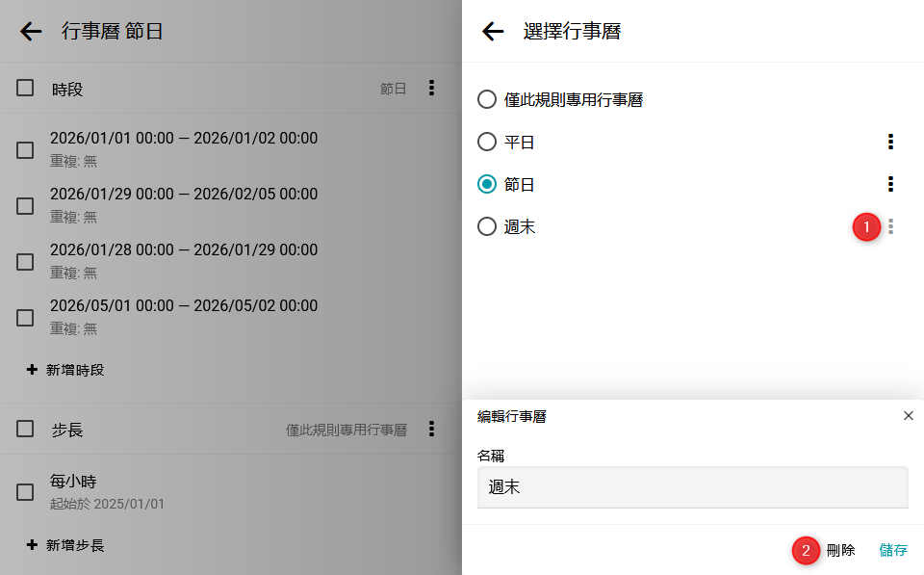Click back arrow beside 行事曆 節日
Screen dimensions: 924x575
31,31
